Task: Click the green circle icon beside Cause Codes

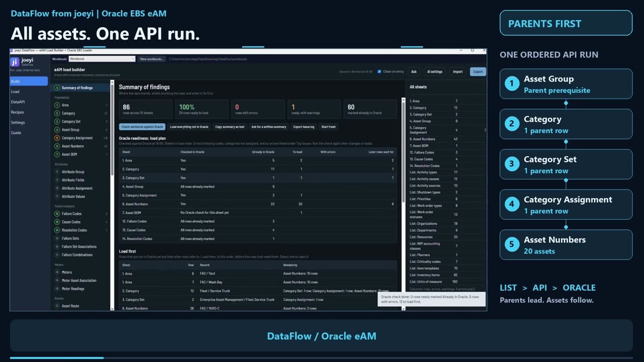Action: (57, 222)
